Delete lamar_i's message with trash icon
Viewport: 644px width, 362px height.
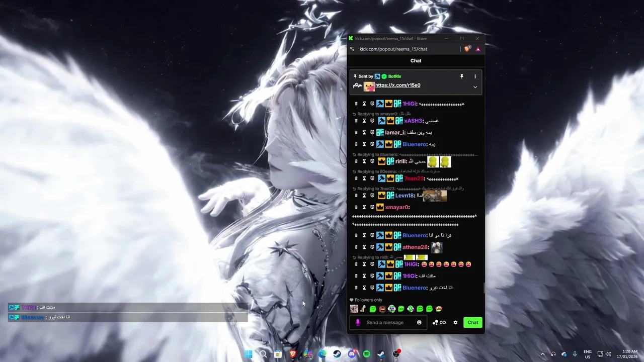click(356, 133)
